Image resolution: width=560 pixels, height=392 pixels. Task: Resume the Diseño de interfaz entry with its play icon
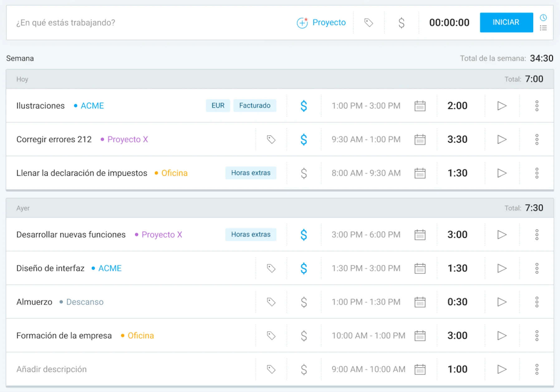point(502,268)
